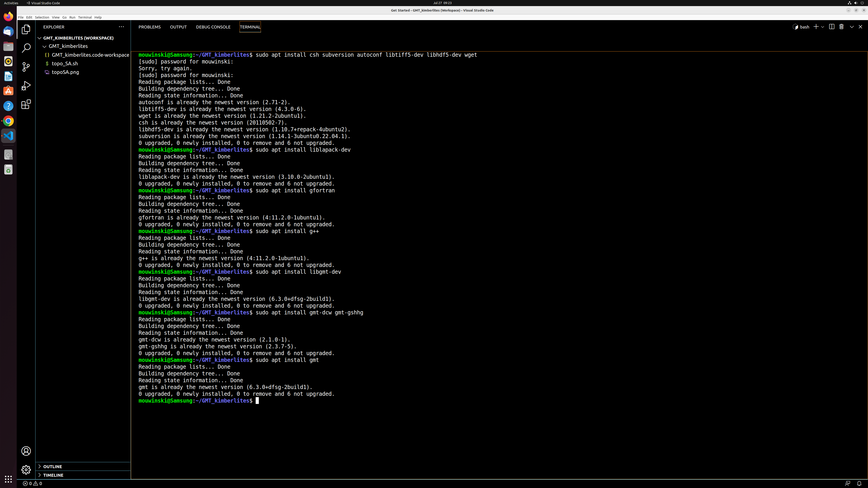This screenshot has height=488, width=868.
Task: Switch to the Problems tab
Action: coord(149,27)
